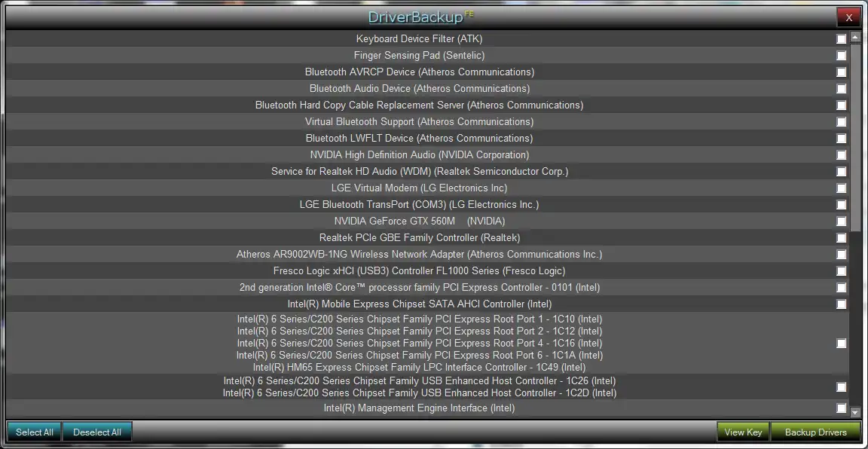Image resolution: width=868 pixels, height=449 pixels.
Task: Tick Intel Mobile Express SATA AHCI checkbox
Action: (842, 304)
